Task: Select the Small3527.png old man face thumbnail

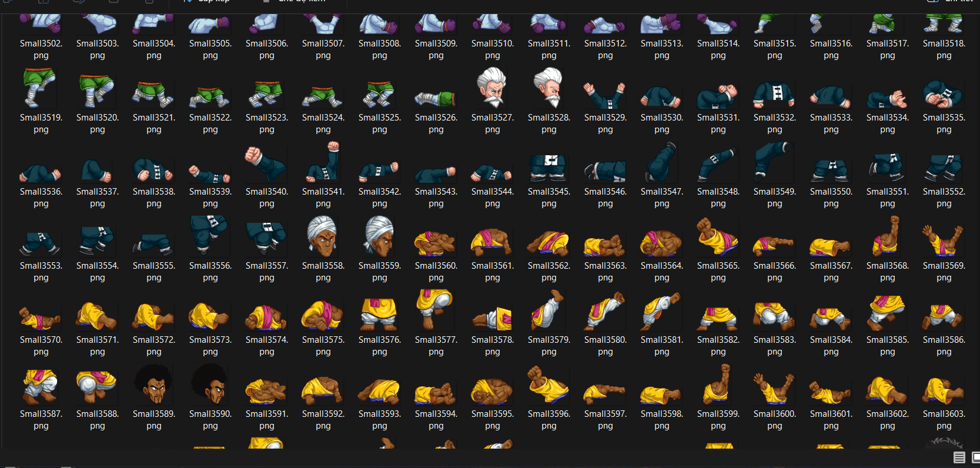Action: tap(492, 88)
